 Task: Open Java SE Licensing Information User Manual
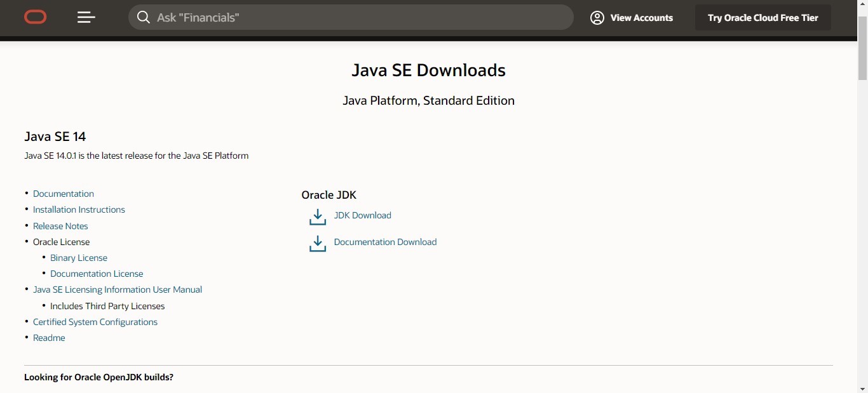[x=118, y=290]
